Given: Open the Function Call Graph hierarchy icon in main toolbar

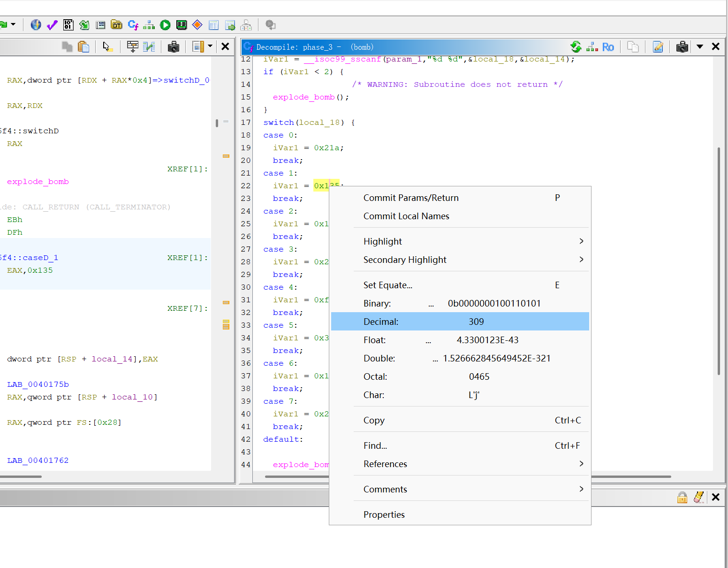Looking at the screenshot, I should pos(149,25).
